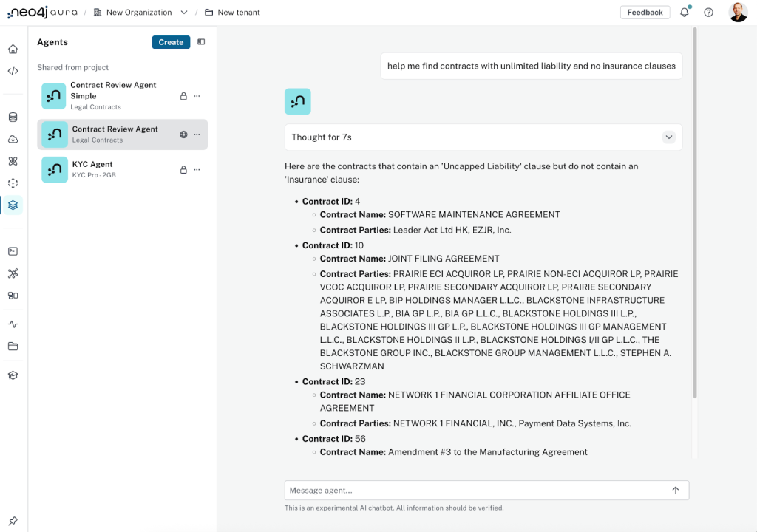Open the notifications bell icon
This screenshot has height=532, width=757.
pyautogui.click(x=685, y=13)
